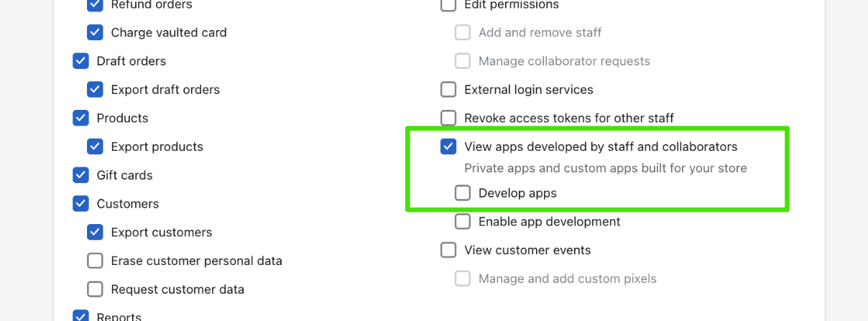Viewport: 868px width, 321px height.
Task: Uncheck View apps developed by staff and collaborators
Action: pos(448,146)
